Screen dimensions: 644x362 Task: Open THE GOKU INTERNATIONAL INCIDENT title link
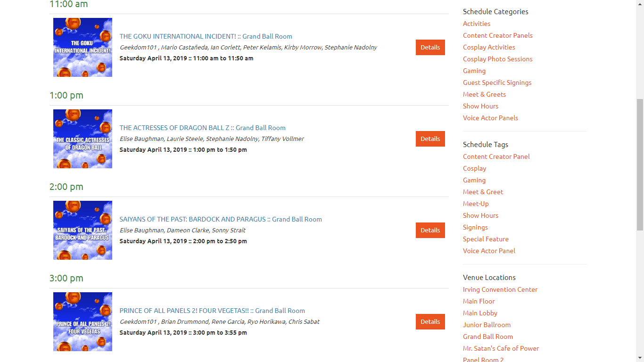(x=178, y=36)
